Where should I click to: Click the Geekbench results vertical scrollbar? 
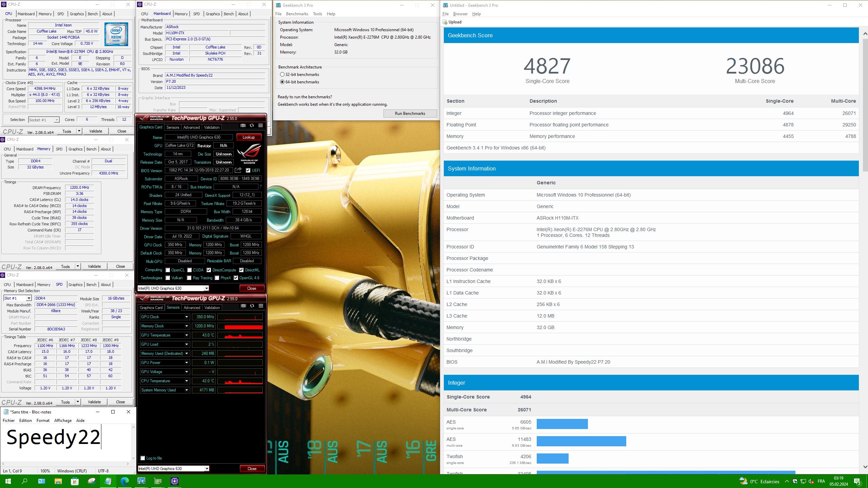click(x=865, y=250)
